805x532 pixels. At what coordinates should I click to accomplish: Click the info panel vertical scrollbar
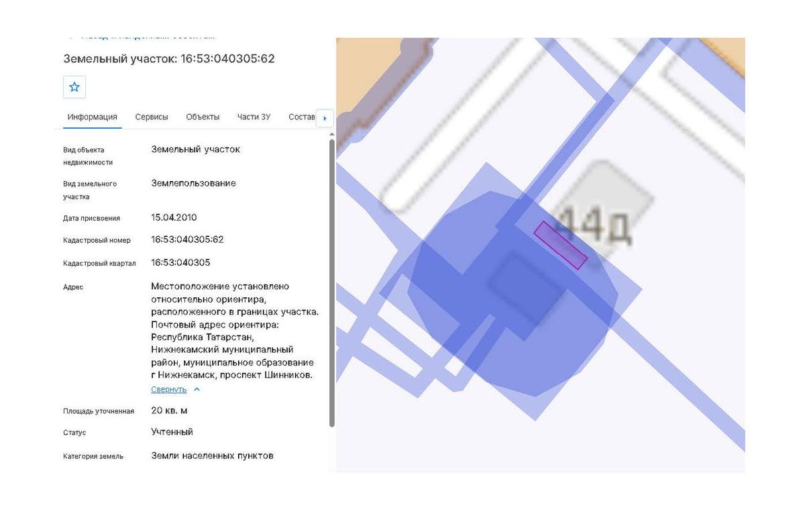click(x=331, y=282)
